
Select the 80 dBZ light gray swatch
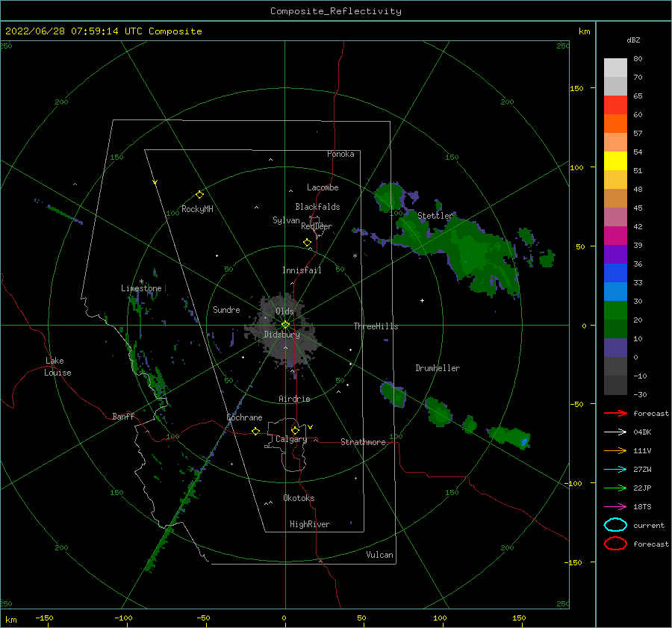(x=615, y=67)
